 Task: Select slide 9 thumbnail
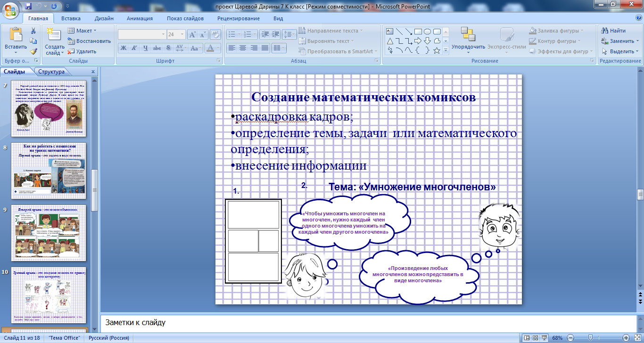(x=49, y=233)
